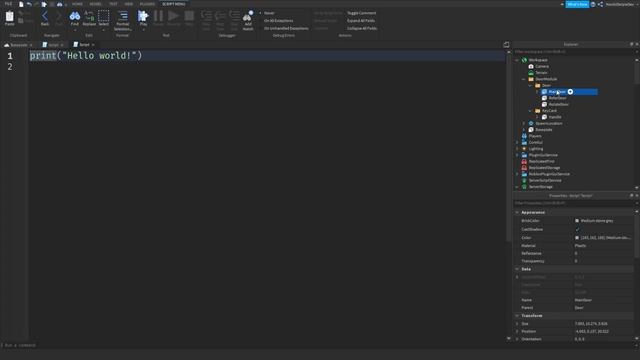Click the print line of code
Screen dimensions: 640x360
[x=86, y=56]
